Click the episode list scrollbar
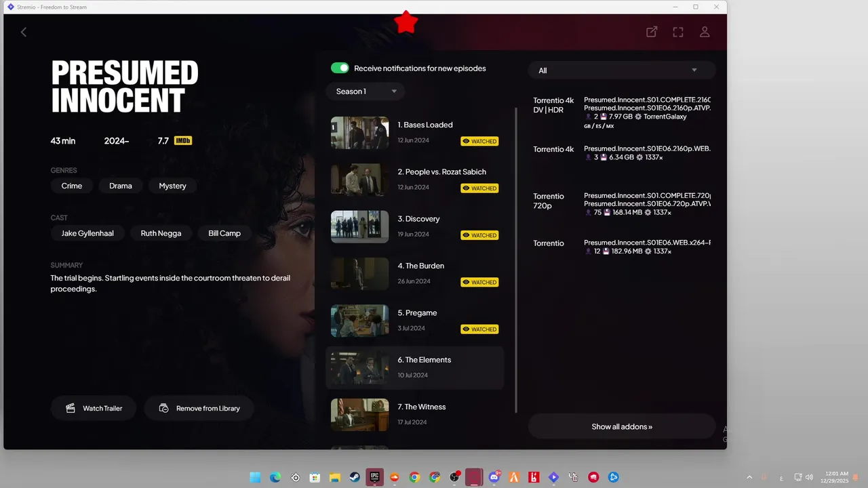 pyautogui.click(x=517, y=261)
